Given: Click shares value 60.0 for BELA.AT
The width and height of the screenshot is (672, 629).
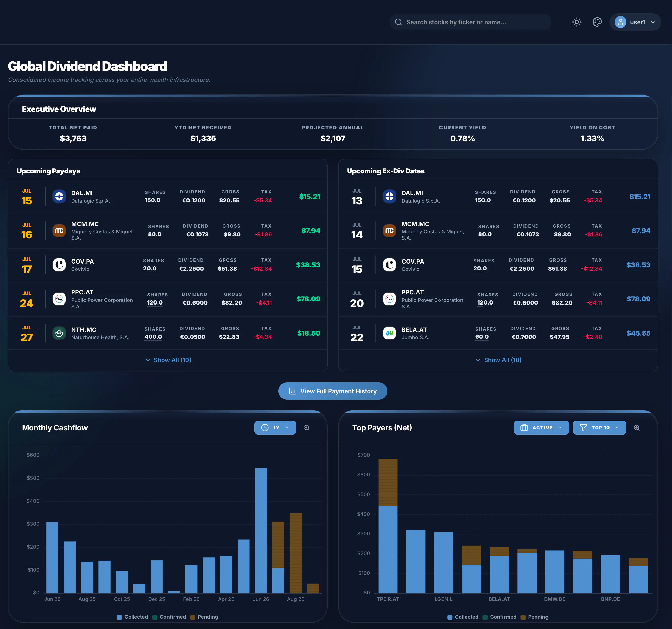Looking at the screenshot, I should click(x=482, y=336).
